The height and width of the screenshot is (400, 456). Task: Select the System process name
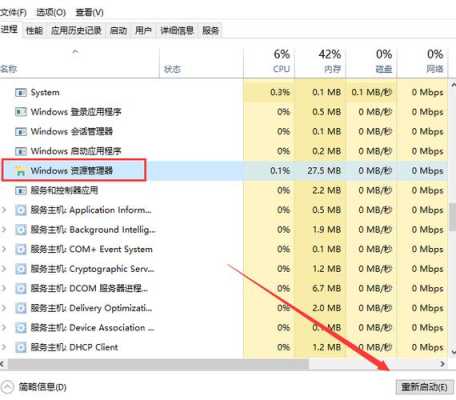click(x=45, y=92)
